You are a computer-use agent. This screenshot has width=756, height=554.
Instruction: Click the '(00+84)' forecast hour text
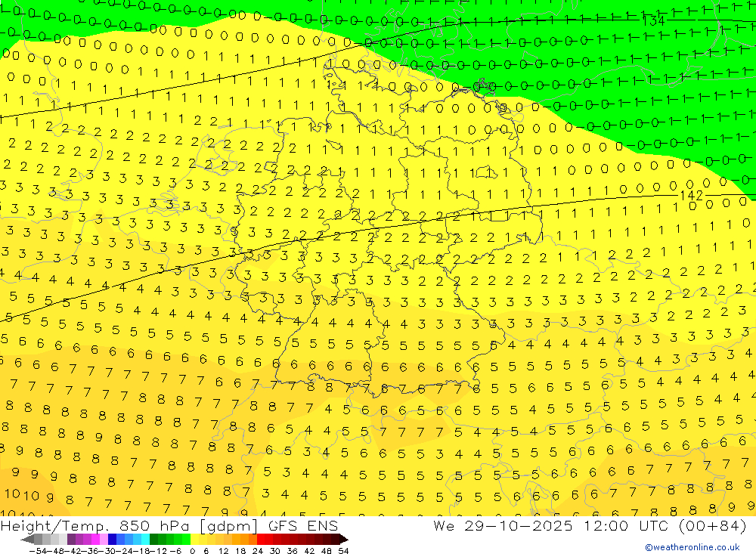click(713, 526)
